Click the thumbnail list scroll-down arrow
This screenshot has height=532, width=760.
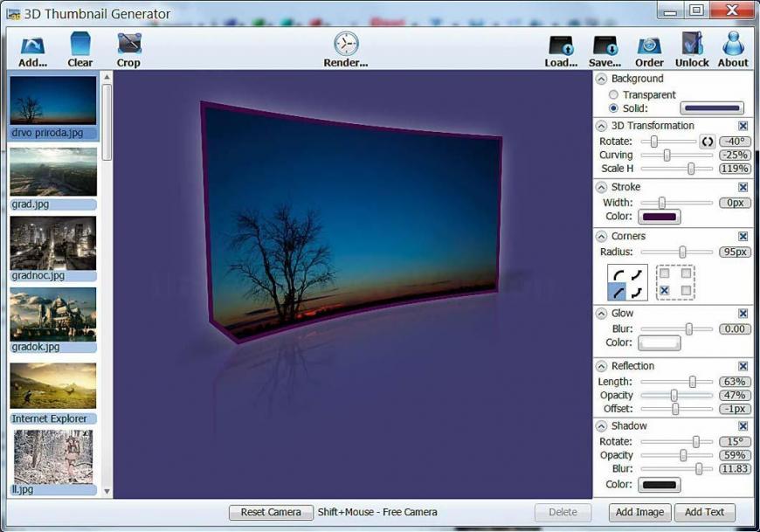pyautogui.click(x=107, y=491)
